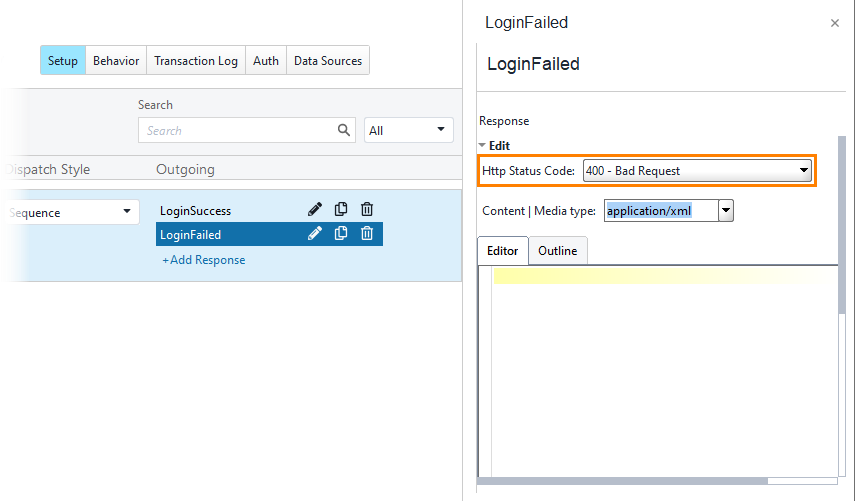The height and width of the screenshot is (501, 855).
Task: Open the Sequence dispatch style dropdown
Action: [71, 212]
